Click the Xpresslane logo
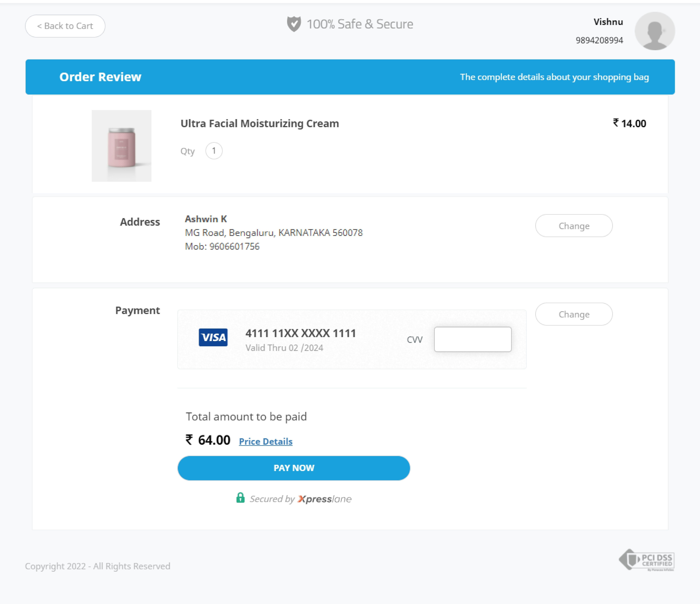This screenshot has width=700, height=604. [324, 499]
